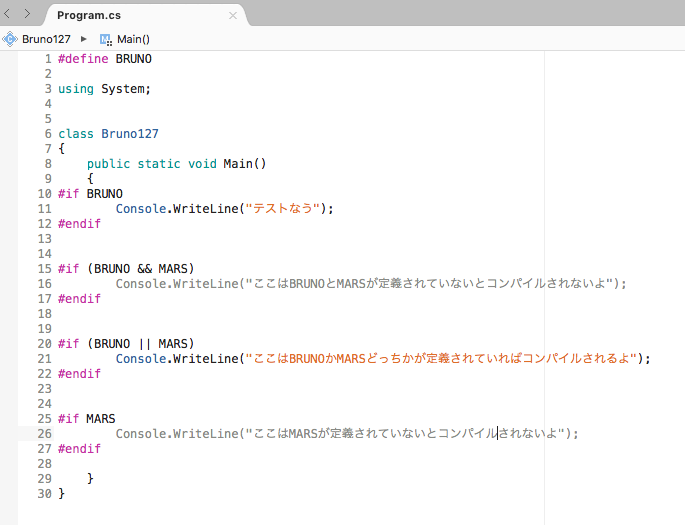The image size is (685, 525).
Task: Go forward with the right navigation arrow
Action: tap(28, 14)
